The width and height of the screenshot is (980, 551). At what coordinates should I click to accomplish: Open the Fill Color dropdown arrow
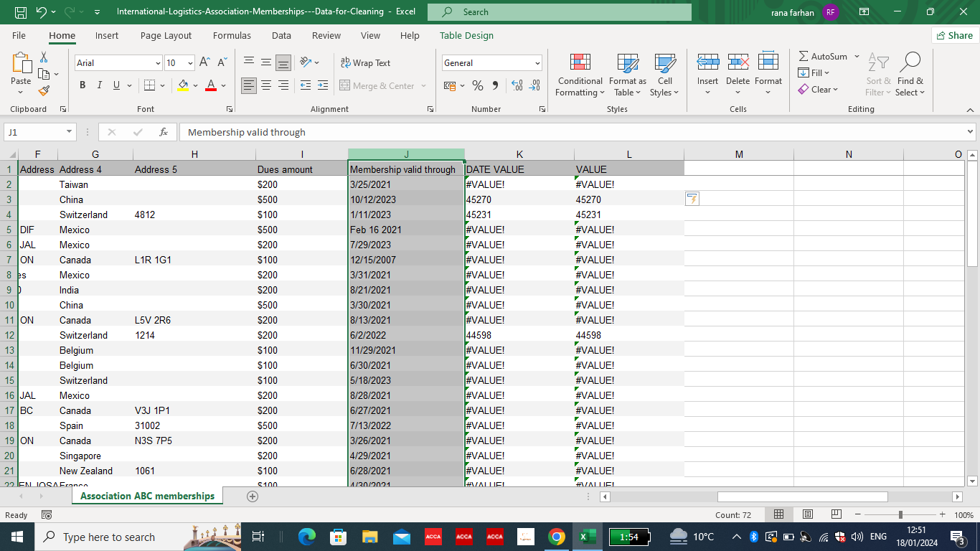click(x=196, y=85)
